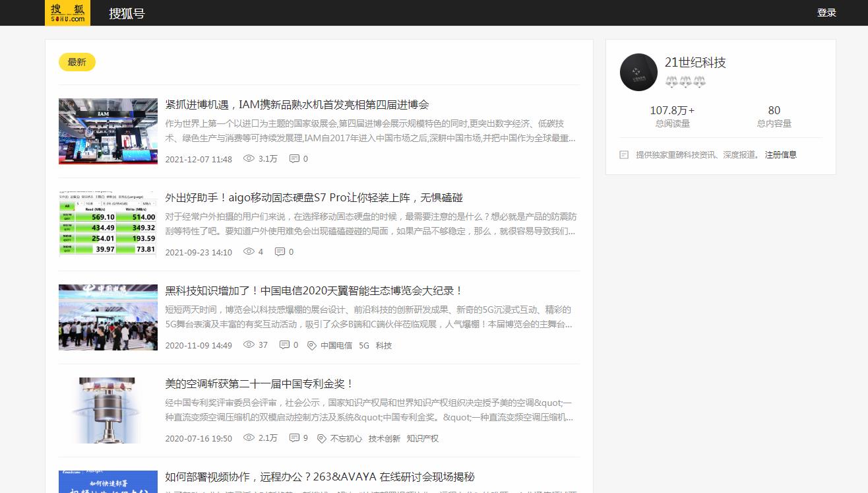The width and height of the screenshot is (868, 493).
Task: Open the Sohu logo homepage
Action: point(67,13)
